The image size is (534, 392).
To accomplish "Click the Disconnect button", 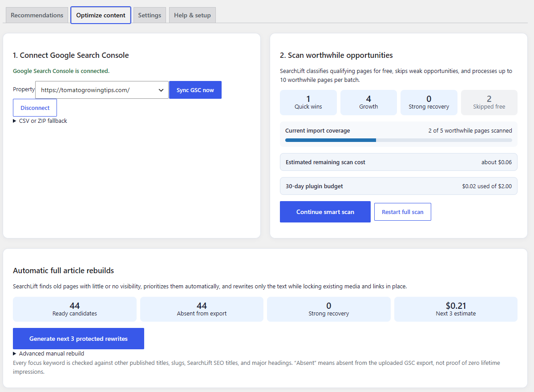I will (35, 108).
